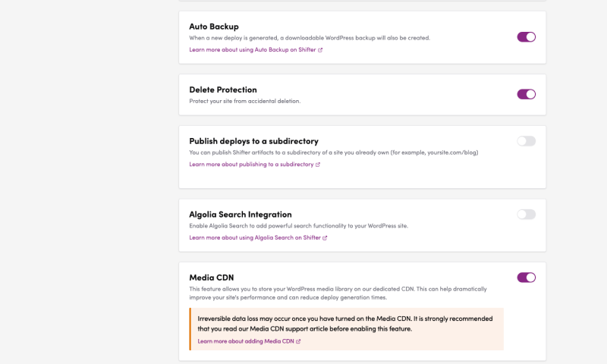Switch off the Media CDN toggle
This screenshot has width=607, height=364.
click(526, 278)
